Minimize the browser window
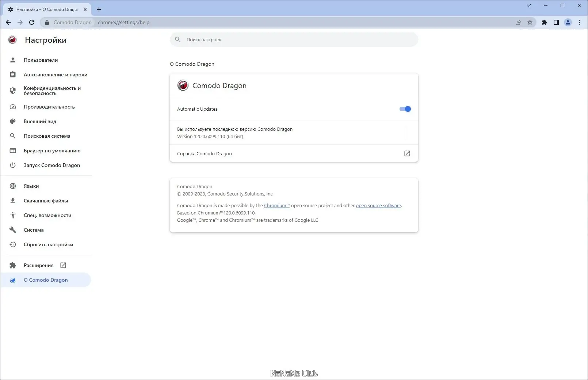This screenshot has height=380, width=588. pos(546,5)
